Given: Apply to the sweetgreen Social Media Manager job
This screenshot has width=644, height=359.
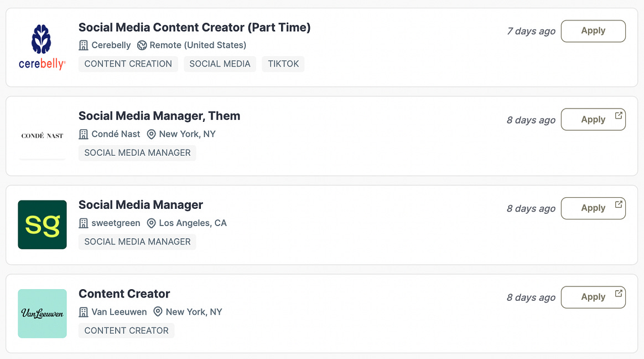Looking at the screenshot, I should [x=593, y=208].
